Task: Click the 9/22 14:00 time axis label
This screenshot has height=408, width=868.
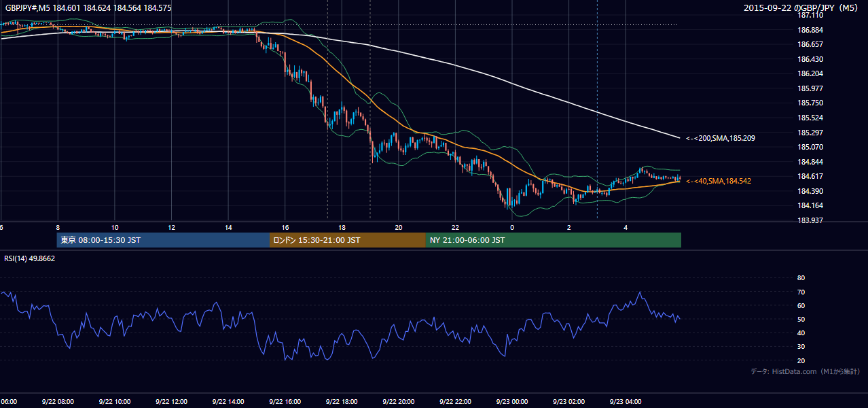Action: [228, 402]
